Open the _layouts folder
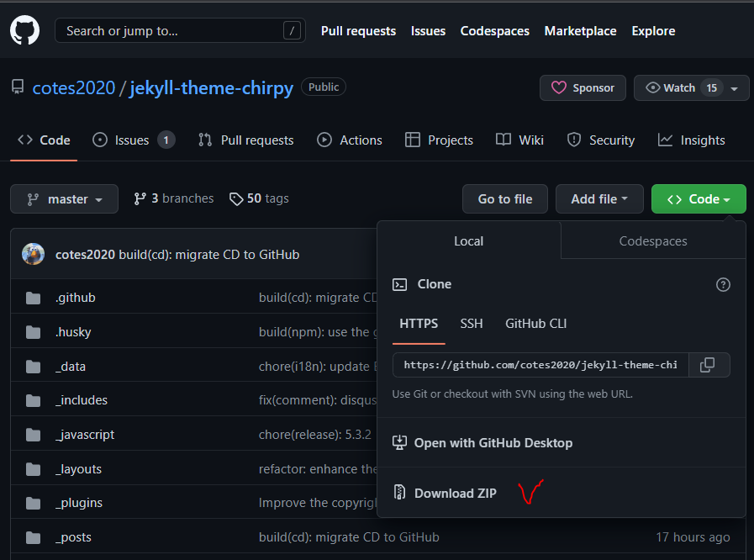Image resolution: width=754 pixels, height=560 pixels. tap(78, 469)
